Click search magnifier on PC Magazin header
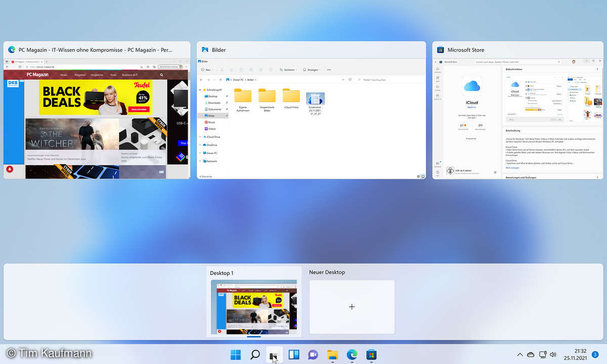This screenshot has height=364, width=607. [161, 75]
